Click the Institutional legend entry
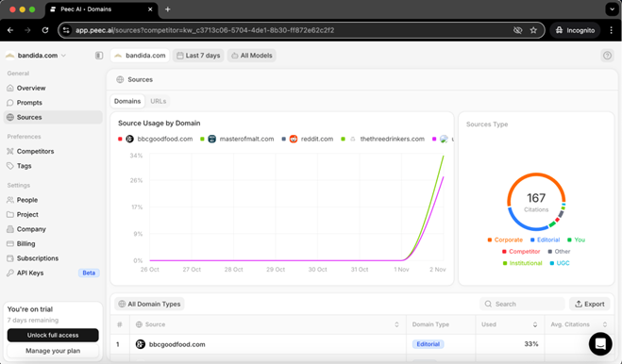Image resolution: width=622 pixels, height=364 pixels. 522,263
